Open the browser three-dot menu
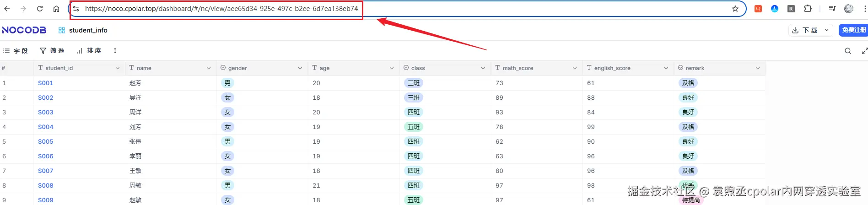The height and width of the screenshot is (205, 868). click(x=864, y=9)
